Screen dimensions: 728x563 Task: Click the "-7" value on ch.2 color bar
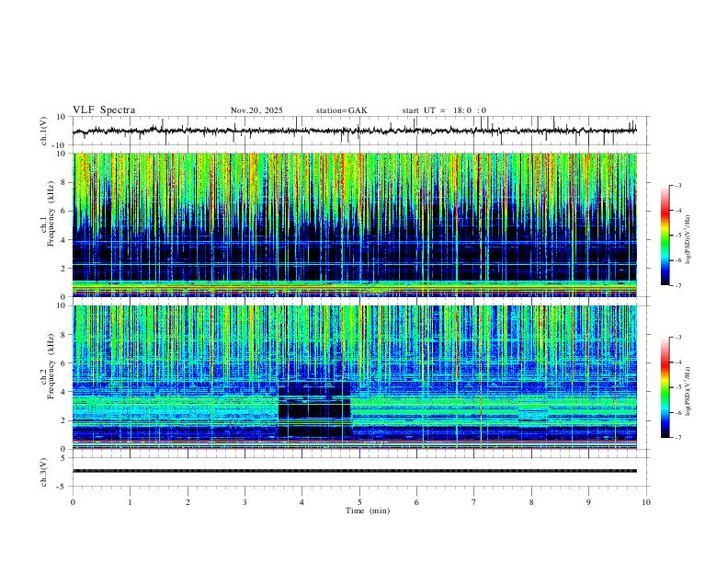[677, 437]
